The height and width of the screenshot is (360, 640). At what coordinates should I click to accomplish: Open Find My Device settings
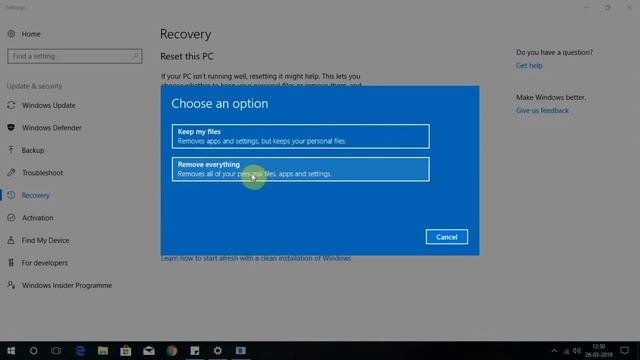[45, 240]
